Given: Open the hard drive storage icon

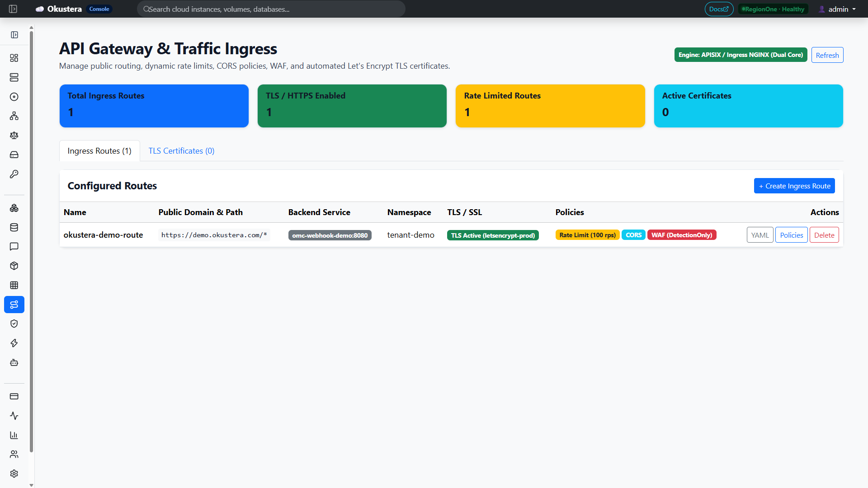Looking at the screenshot, I should 14,155.
